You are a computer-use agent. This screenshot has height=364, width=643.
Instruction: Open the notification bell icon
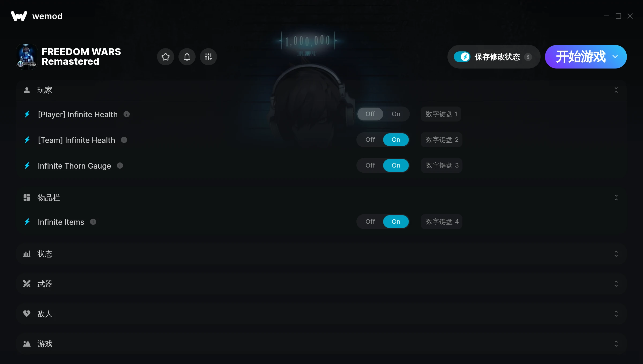pyautogui.click(x=187, y=57)
